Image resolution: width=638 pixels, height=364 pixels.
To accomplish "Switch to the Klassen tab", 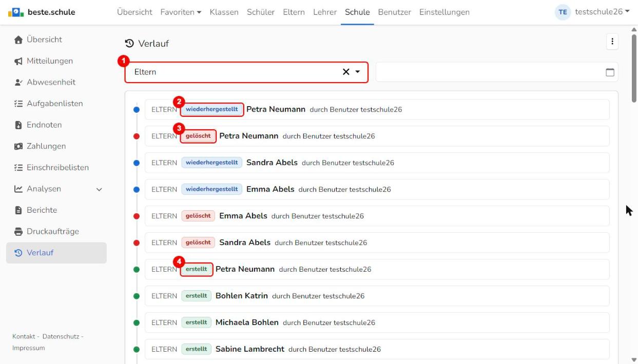I will (224, 12).
